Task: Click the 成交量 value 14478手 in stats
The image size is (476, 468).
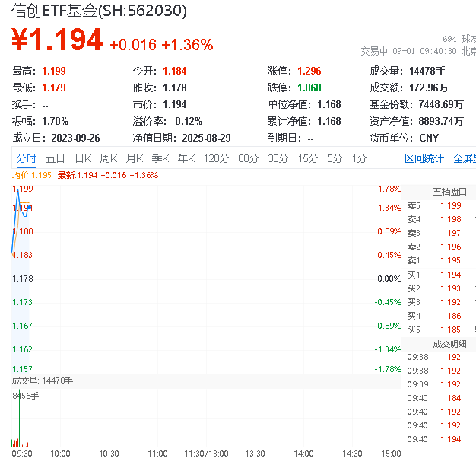Action: [x=427, y=71]
